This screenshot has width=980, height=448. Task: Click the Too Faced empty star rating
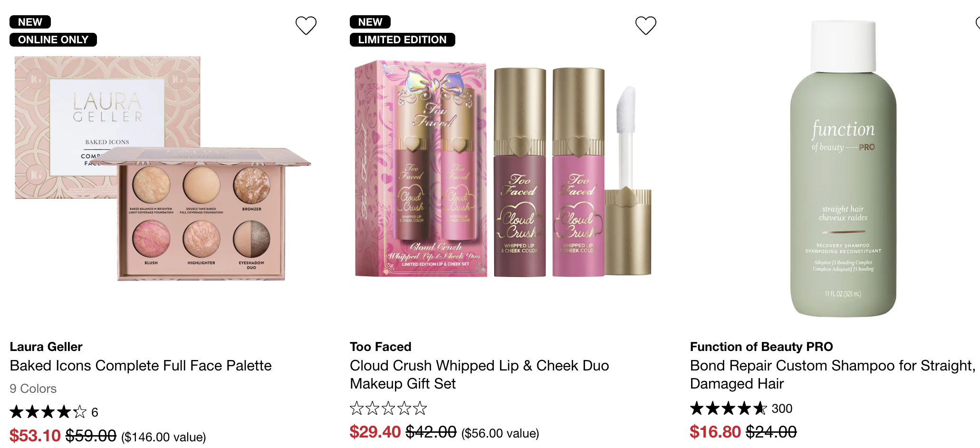coord(388,408)
